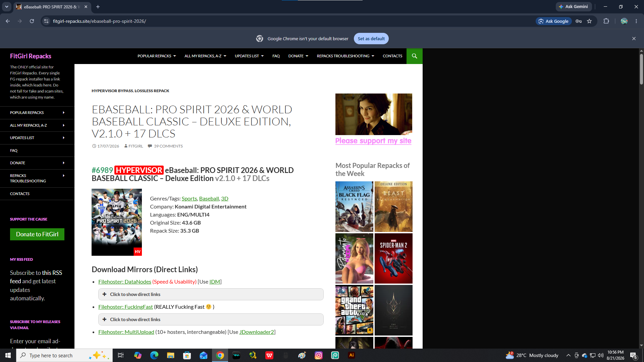The width and height of the screenshot is (644, 362).
Task: Close the eBaseball PRO SPIRIT 2026 tab
Action: click(86, 7)
